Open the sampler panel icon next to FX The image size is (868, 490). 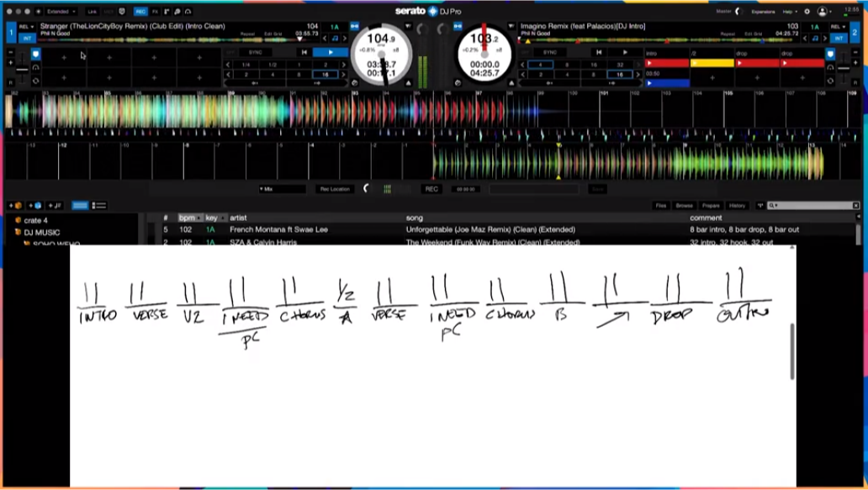click(x=167, y=11)
